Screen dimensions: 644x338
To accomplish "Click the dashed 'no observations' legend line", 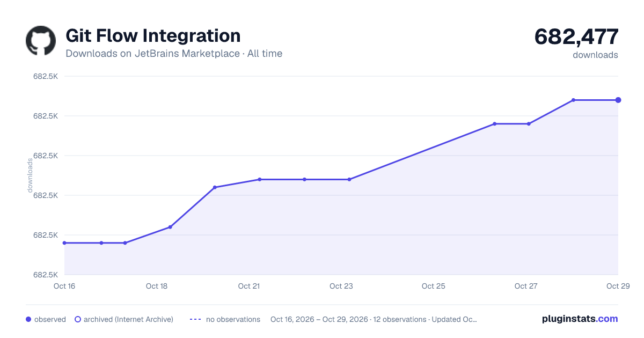I will pos(195,319).
